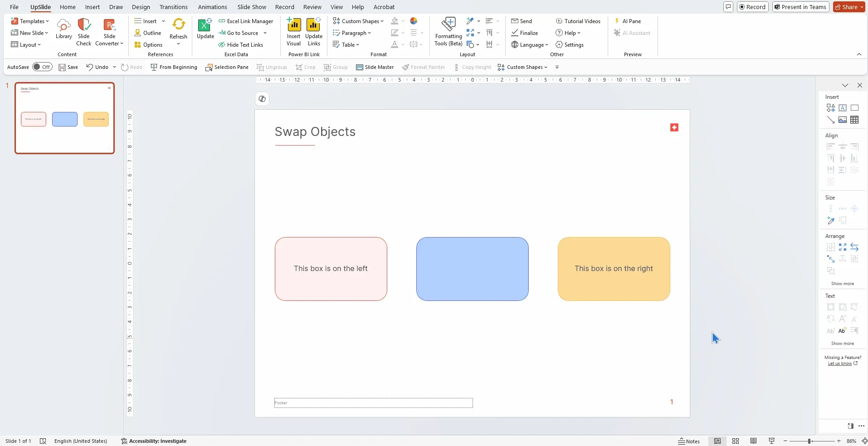Click the Let us know link
Image resolution: width=868 pixels, height=446 pixels.
tap(843, 364)
